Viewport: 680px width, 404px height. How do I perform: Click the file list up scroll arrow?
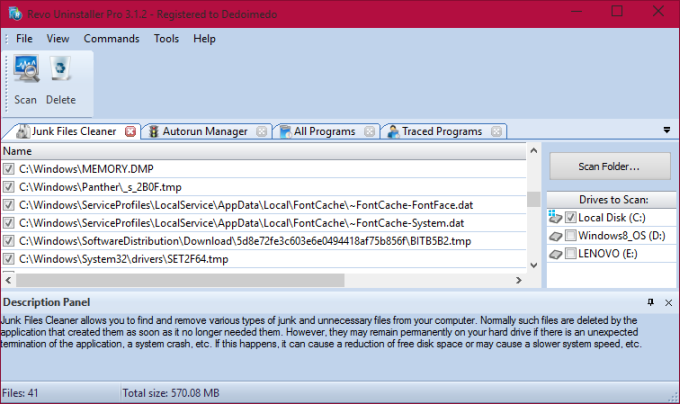(x=534, y=151)
